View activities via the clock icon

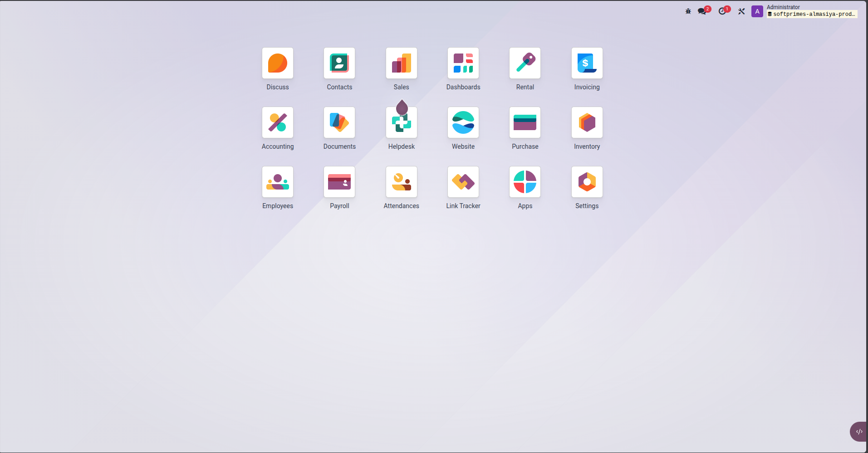click(x=723, y=11)
